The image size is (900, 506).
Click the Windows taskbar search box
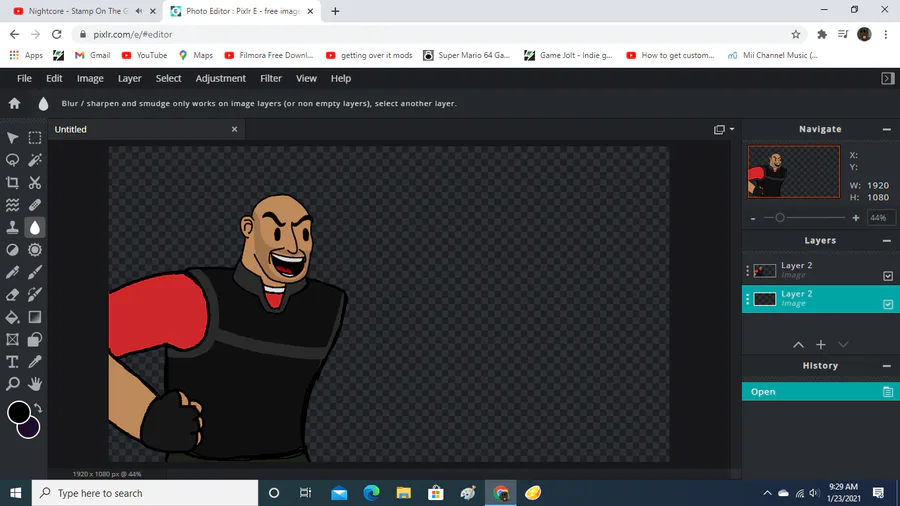(145, 493)
